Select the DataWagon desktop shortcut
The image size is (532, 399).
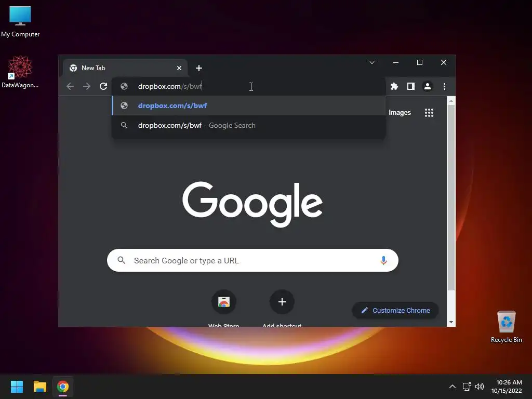[x=20, y=72]
